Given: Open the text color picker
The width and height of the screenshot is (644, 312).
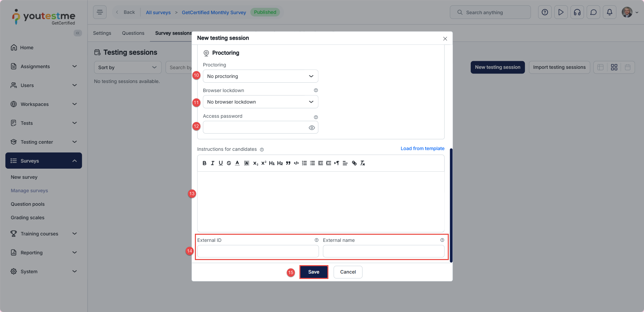Looking at the screenshot, I should [x=237, y=163].
